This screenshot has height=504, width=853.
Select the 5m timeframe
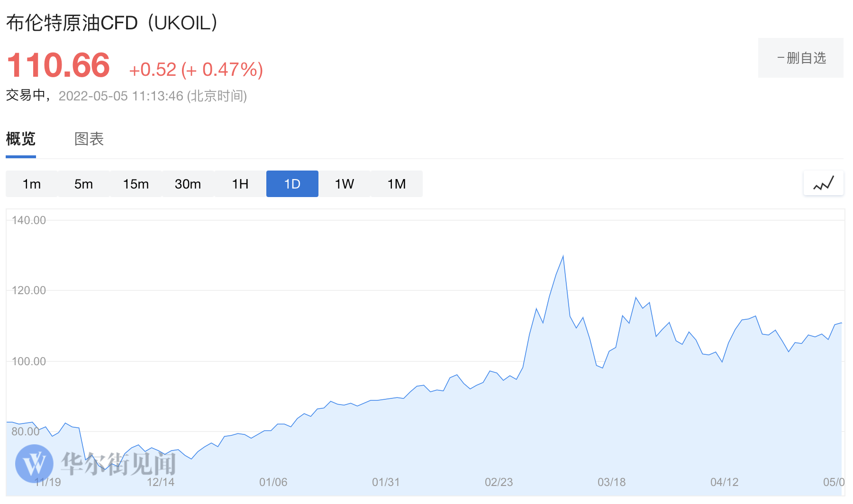tap(83, 184)
